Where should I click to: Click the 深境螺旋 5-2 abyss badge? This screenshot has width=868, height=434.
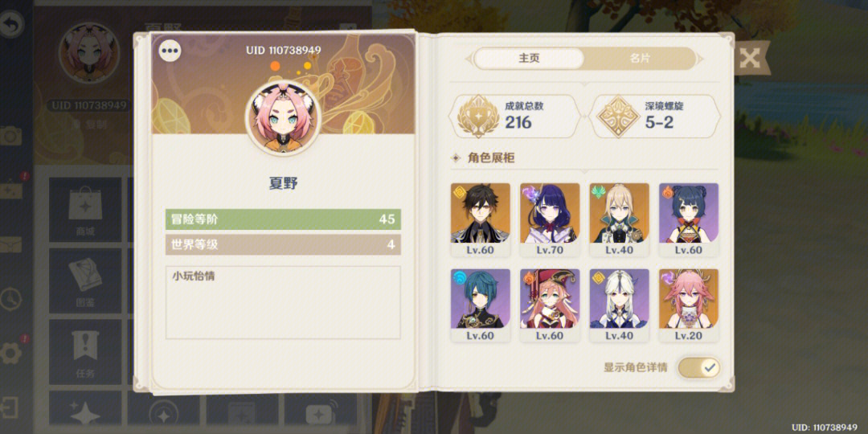654,117
